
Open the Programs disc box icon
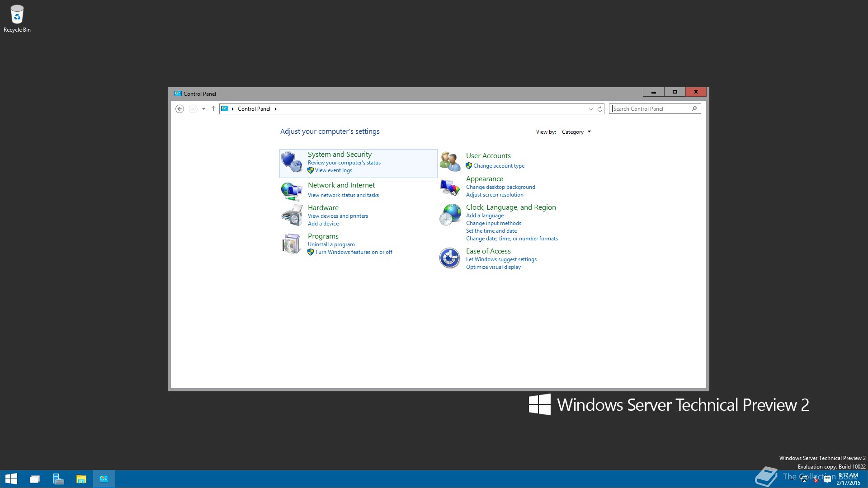[x=292, y=244]
